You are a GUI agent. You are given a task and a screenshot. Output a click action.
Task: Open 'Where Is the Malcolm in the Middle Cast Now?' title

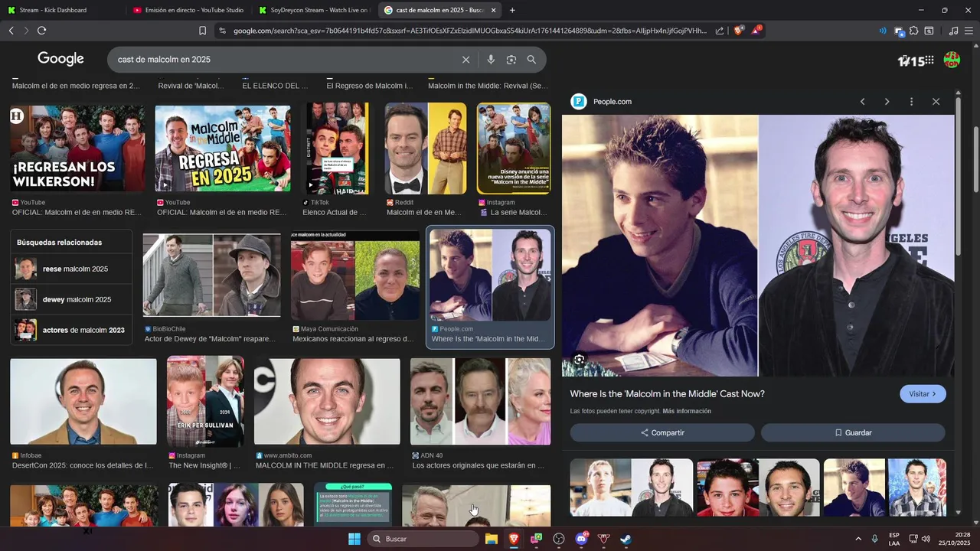pyautogui.click(x=667, y=394)
